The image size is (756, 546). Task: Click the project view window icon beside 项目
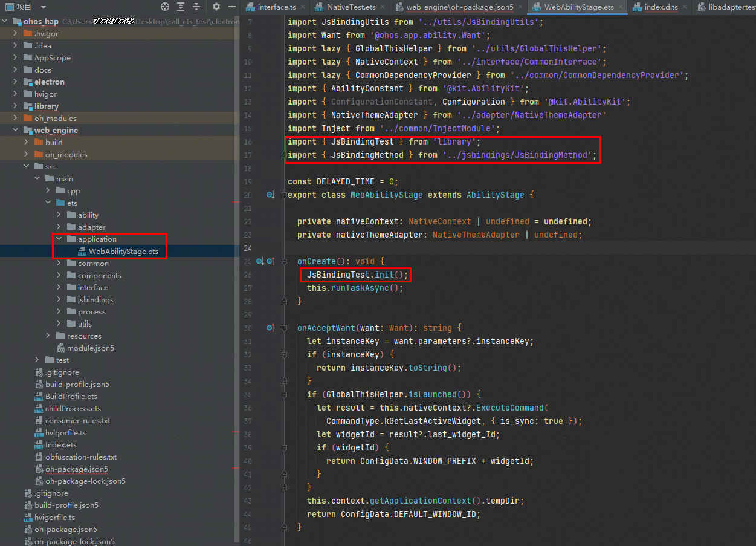coord(10,7)
